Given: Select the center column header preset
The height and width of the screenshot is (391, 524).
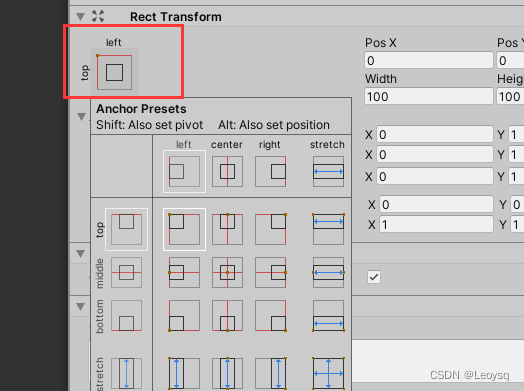Looking at the screenshot, I should pyautogui.click(x=227, y=171).
